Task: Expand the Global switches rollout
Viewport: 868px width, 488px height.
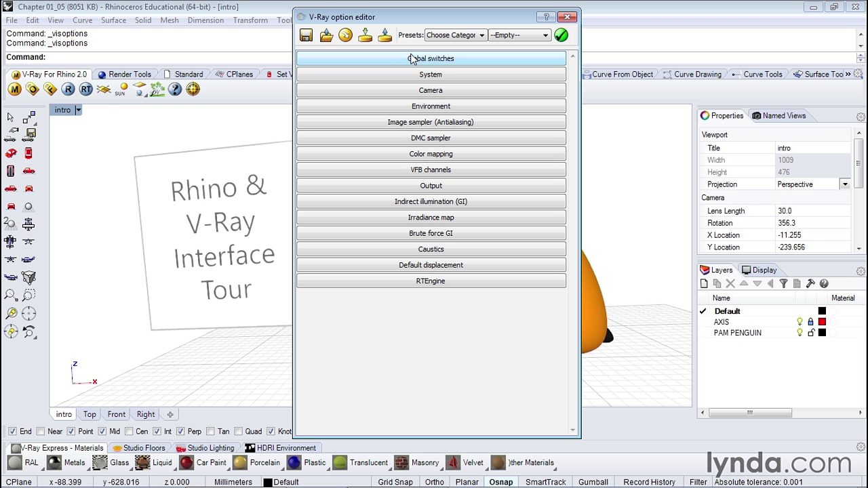Action: (x=431, y=58)
